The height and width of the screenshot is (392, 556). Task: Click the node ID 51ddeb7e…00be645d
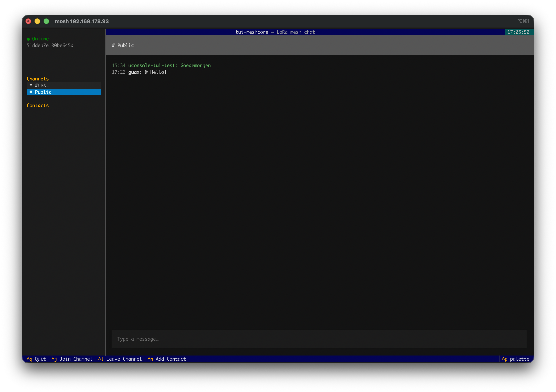[50, 46]
